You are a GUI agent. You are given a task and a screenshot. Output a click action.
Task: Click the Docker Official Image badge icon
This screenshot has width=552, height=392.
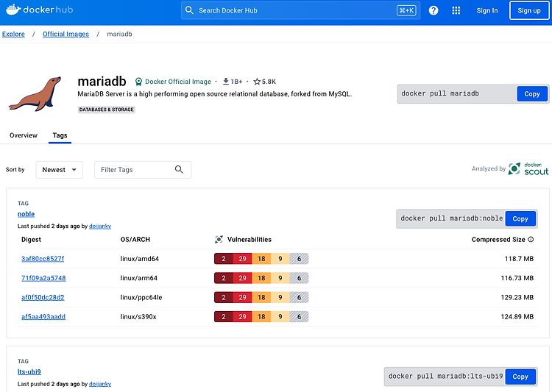(138, 82)
